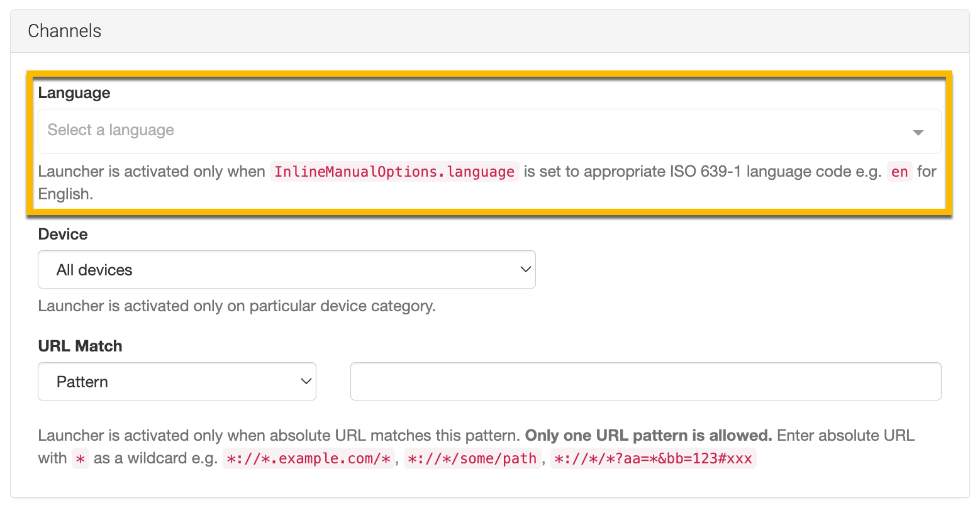
Task: Focus the URL pattern text input
Action: (645, 382)
